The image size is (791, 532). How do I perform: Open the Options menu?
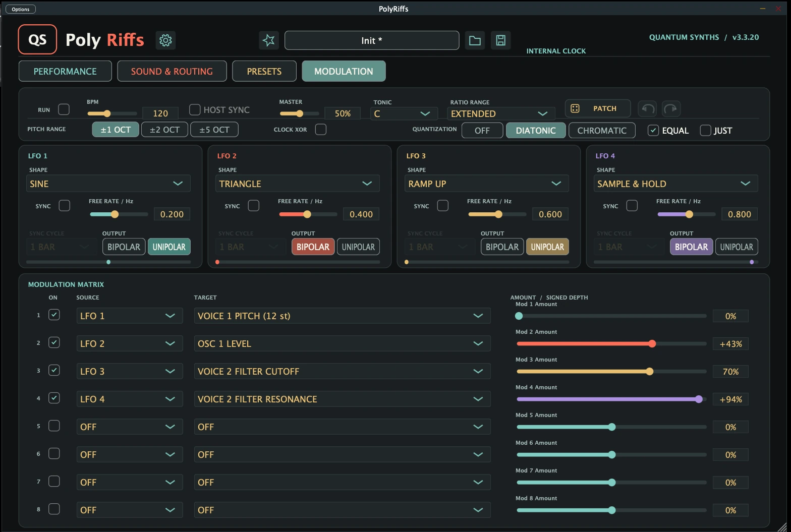[21, 9]
